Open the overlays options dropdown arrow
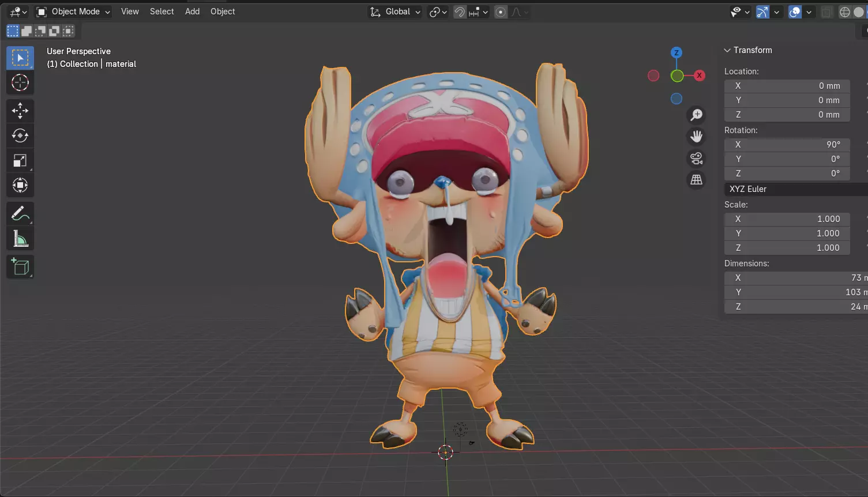The image size is (868, 497). pos(809,12)
